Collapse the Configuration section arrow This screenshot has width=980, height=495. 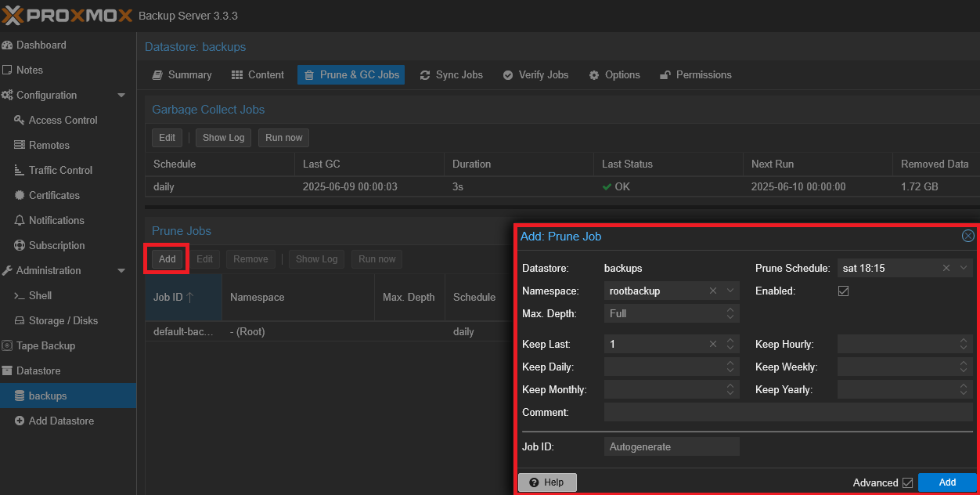pos(121,96)
